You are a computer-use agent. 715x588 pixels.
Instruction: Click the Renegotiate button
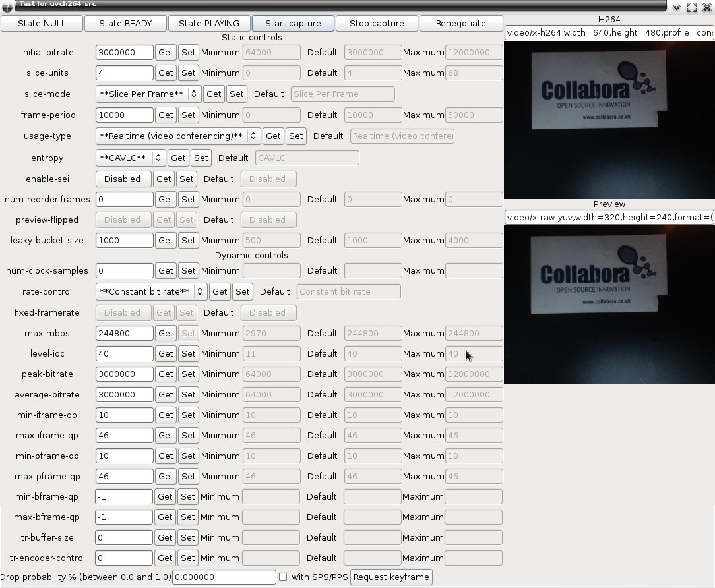point(461,22)
